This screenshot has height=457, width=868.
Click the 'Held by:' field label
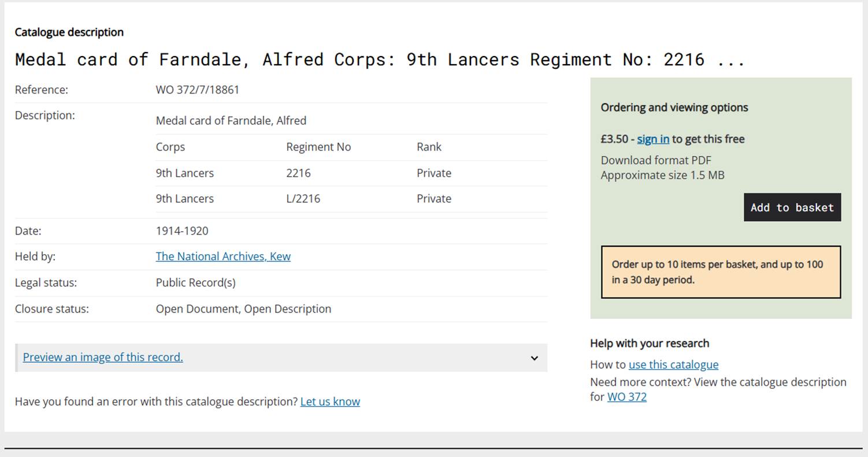pyautogui.click(x=35, y=256)
